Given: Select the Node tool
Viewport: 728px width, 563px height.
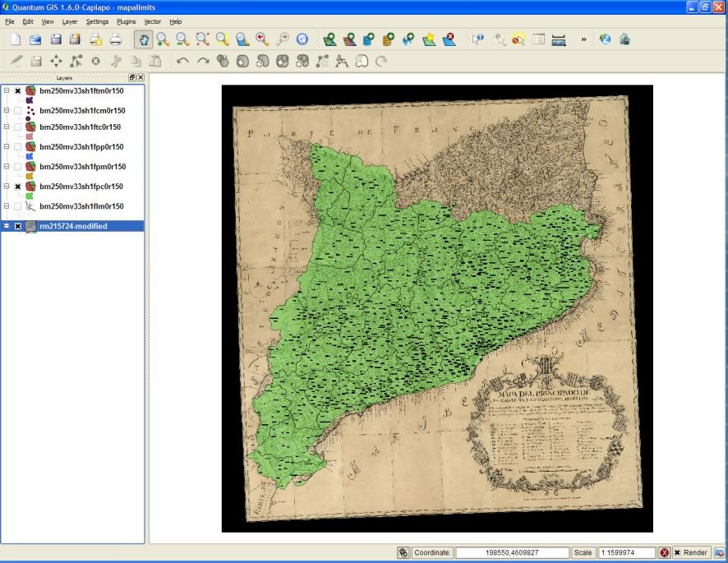Looking at the screenshot, I should [76, 61].
